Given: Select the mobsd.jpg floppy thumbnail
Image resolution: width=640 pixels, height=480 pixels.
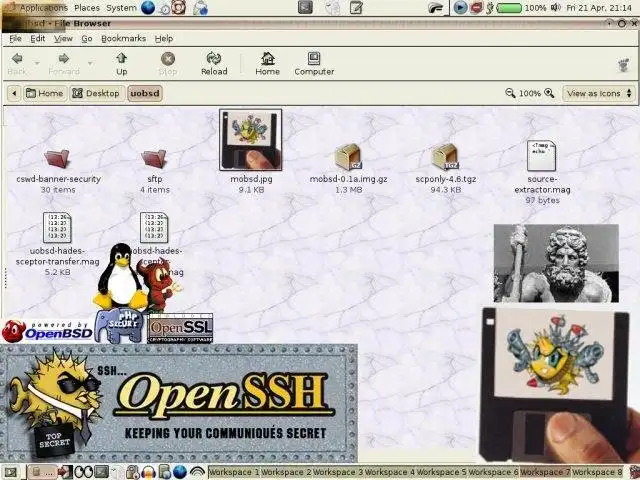Looking at the screenshot, I should coord(251,140).
